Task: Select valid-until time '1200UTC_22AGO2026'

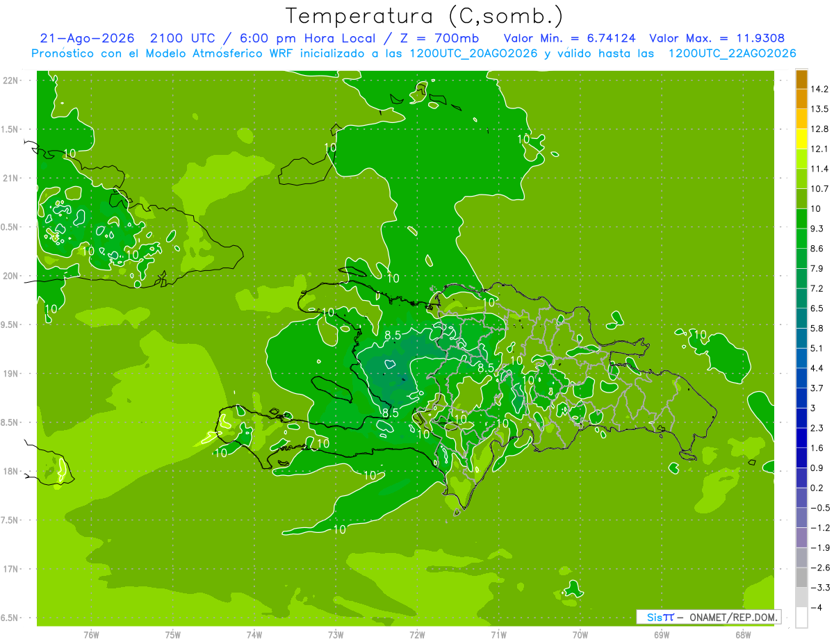Action: 732,53
